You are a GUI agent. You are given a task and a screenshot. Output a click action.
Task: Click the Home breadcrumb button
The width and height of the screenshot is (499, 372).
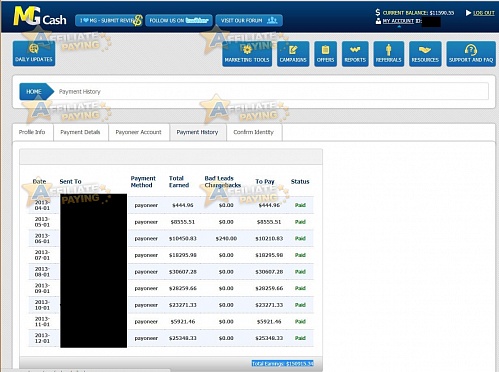click(x=36, y=91)
